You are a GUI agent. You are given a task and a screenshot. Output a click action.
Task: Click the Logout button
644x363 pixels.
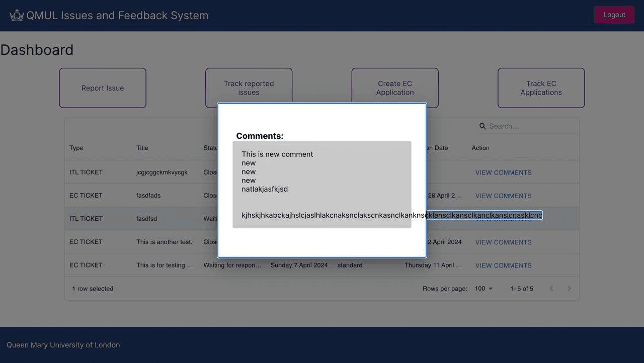tap(614, 15)
